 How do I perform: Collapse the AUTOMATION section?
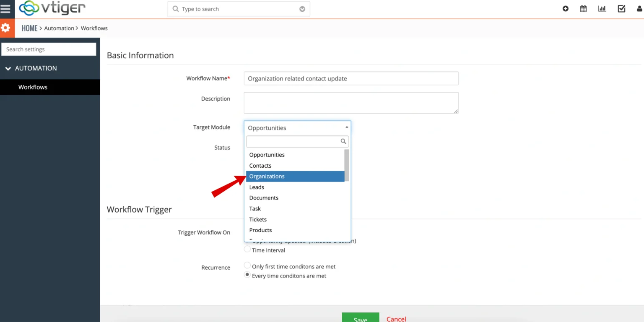click(8, 68)
